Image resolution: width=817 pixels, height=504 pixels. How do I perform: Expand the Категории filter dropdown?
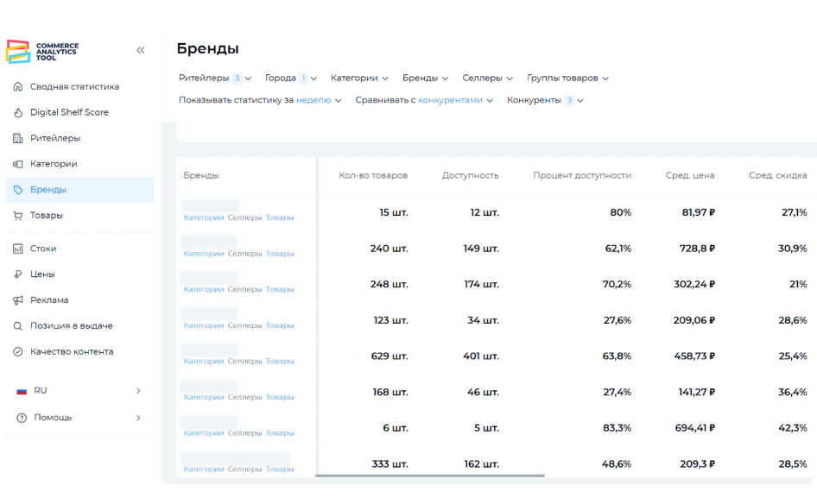coord(359,78)
